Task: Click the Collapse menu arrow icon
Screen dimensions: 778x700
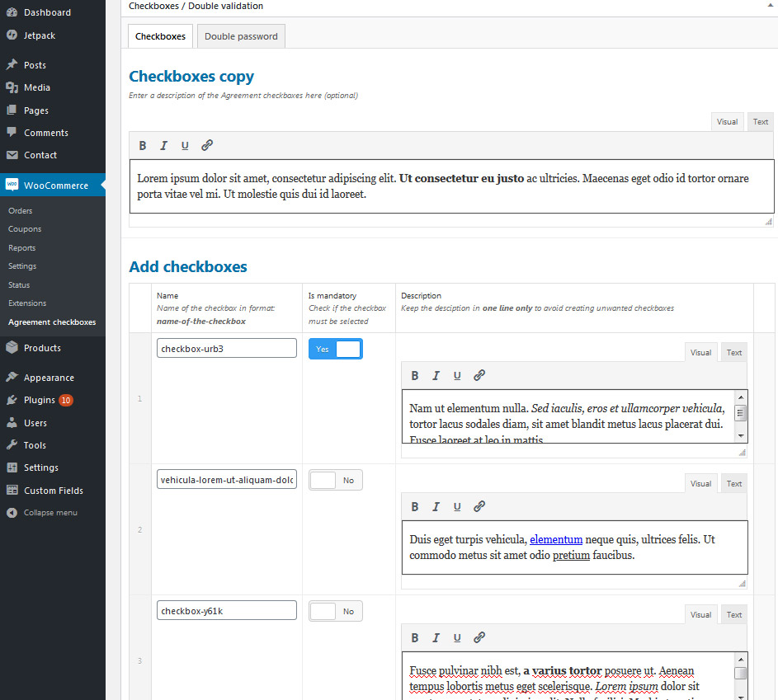Action: (12, 513)
